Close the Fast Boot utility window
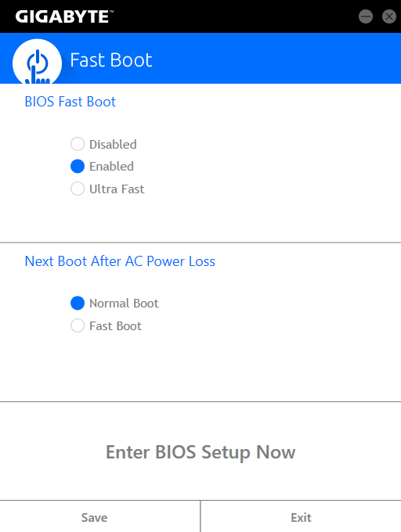Screen dimensions: 401x532 click(388, 16)
